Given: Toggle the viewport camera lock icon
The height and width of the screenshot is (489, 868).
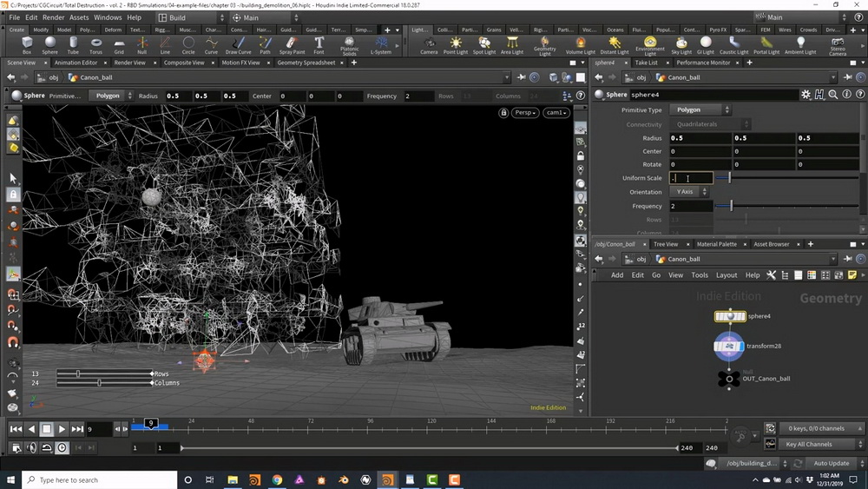Looking at the screenshot, I should [x=503, y=112].
